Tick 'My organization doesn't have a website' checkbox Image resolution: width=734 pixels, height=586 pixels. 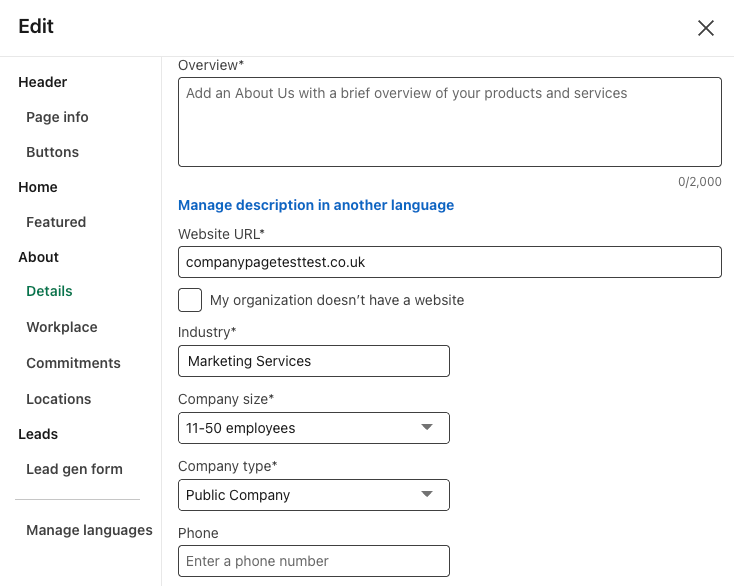(190, 300)
